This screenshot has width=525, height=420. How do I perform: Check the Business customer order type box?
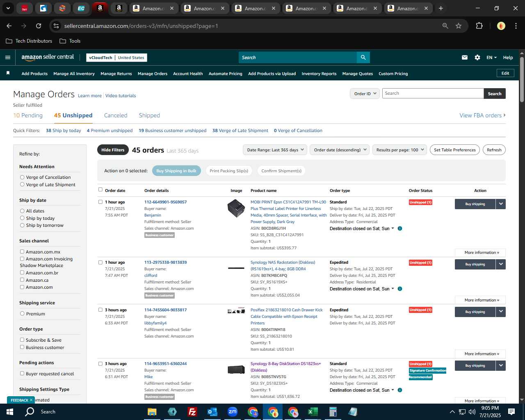coord(22,347)
